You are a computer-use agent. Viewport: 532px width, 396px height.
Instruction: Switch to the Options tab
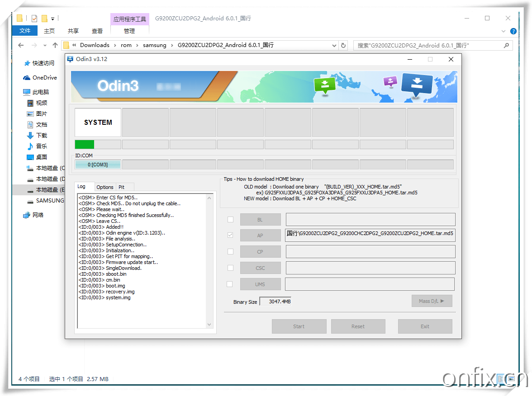pyautogui.click(x=105, y=187)
